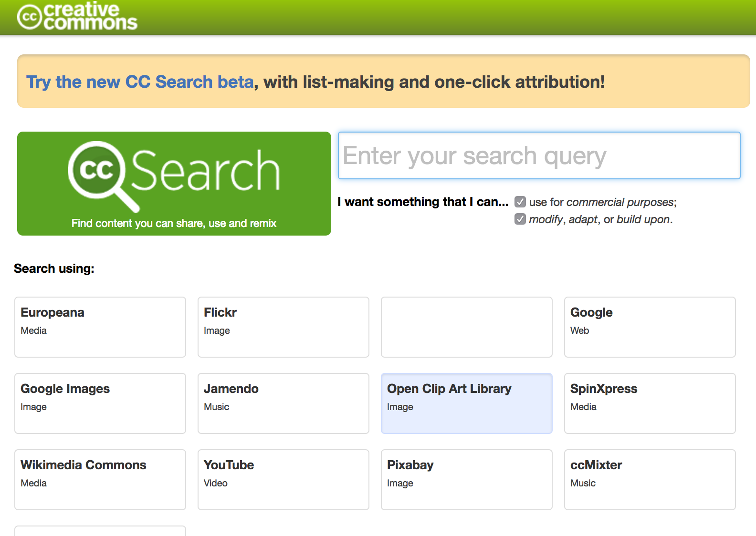Select Jamendo music source

pos(283,403)
